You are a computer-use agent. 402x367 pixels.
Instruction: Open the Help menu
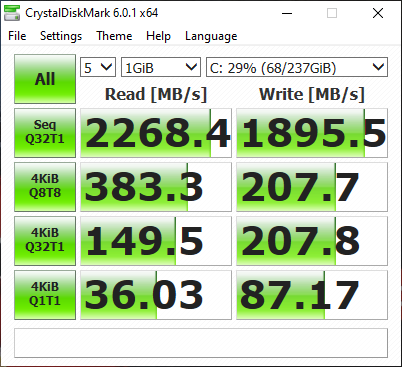click(158, 36)
